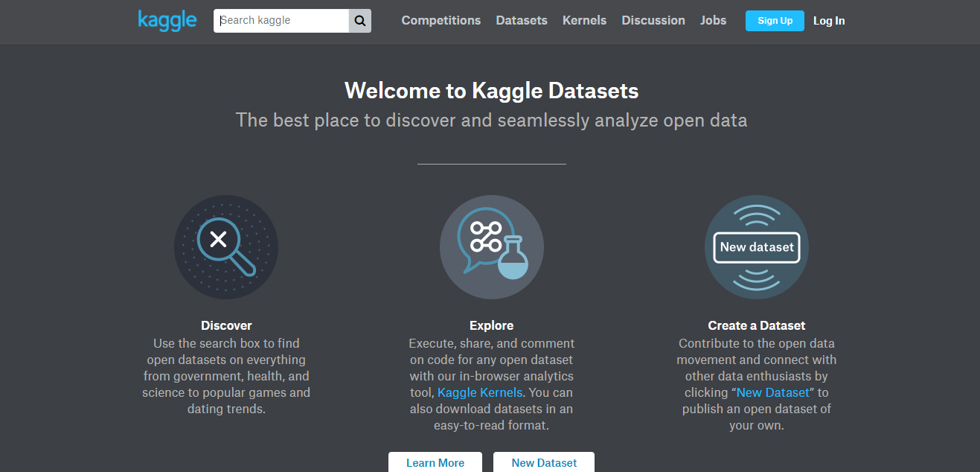Click the Welcome to Kaggle Datasets heading
This screenshot has width=980, height=472.
(491, 91)
